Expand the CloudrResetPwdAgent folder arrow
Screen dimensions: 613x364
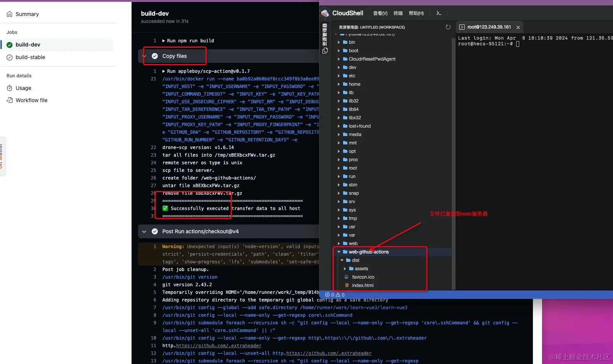click(x=339, y=59)
